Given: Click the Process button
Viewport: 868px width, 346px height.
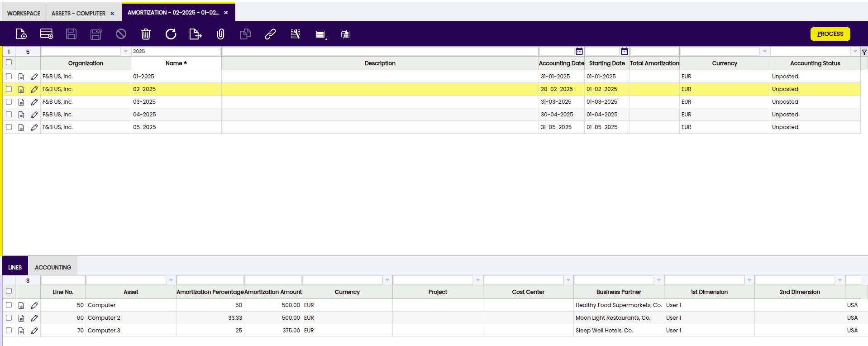Looking at the screenshot, I should (x=830, y=34).
